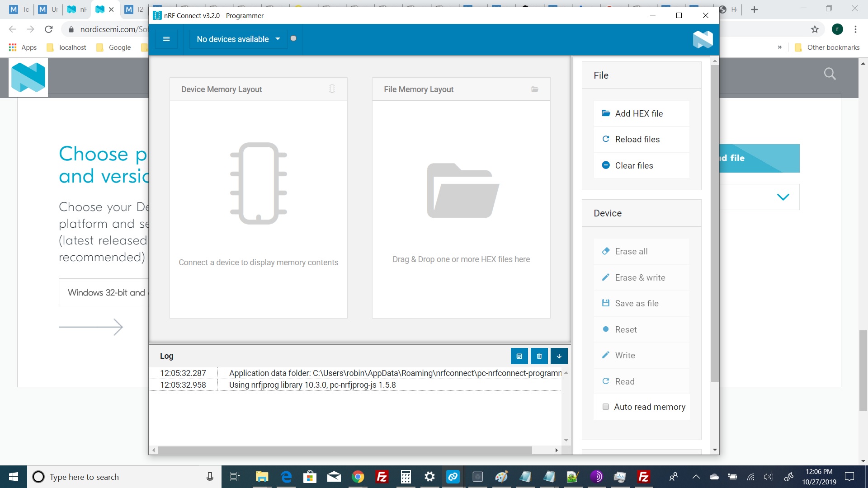Click the folder icon in File Memory Layout header
This screenshot has width=868, height=488.
(535, 89)
